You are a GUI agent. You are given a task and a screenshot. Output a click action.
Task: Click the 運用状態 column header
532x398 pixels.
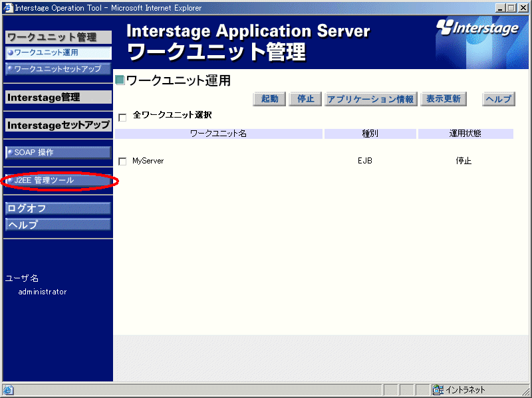[x=465, y=134]
